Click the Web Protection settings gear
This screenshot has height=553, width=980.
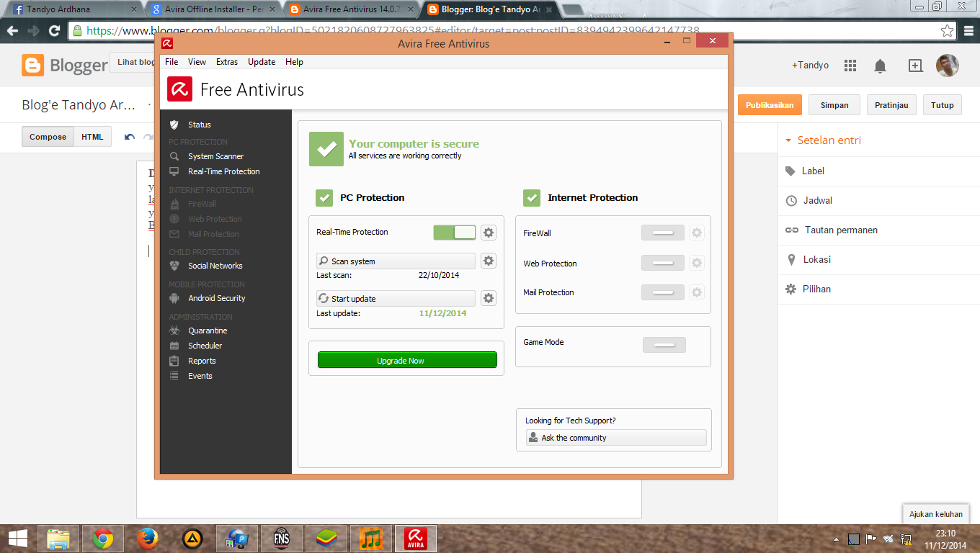[696, 263]
